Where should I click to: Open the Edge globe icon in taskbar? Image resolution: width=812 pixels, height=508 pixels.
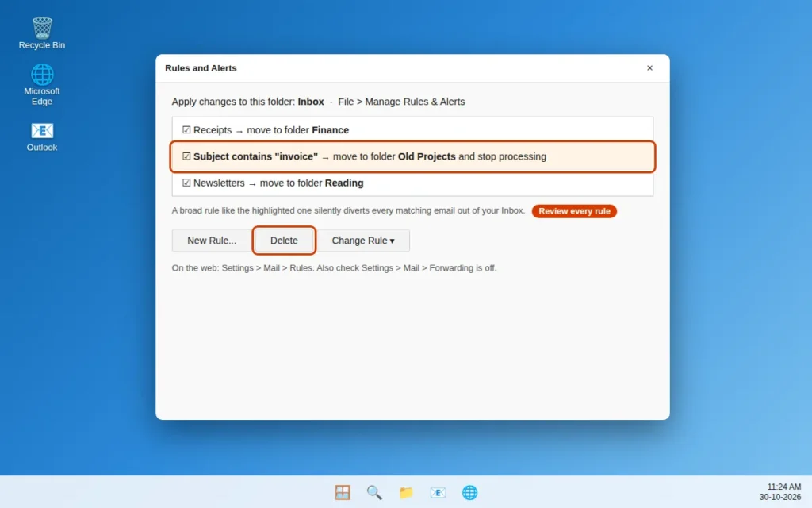click(x=469, y=492)
